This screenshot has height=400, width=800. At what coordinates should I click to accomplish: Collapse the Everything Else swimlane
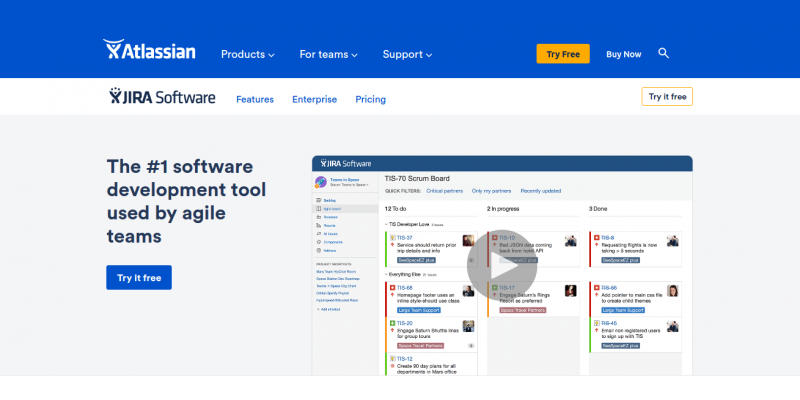pos(386,274)
